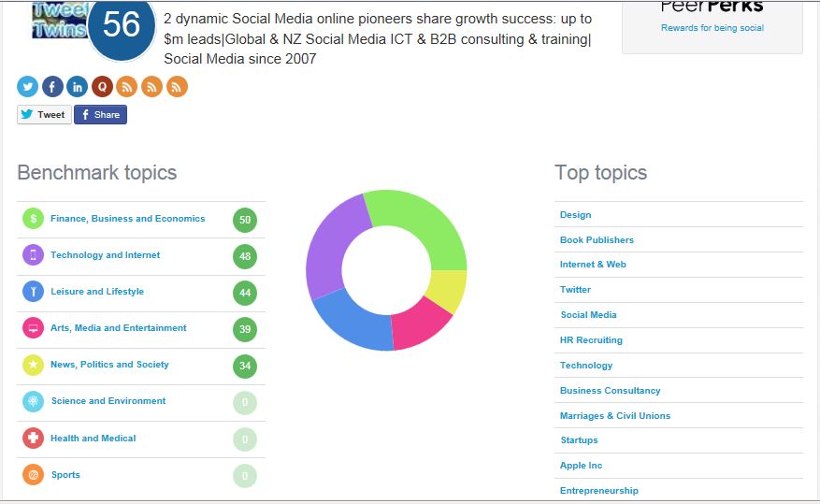Click the green segment of donut chart

421,225
